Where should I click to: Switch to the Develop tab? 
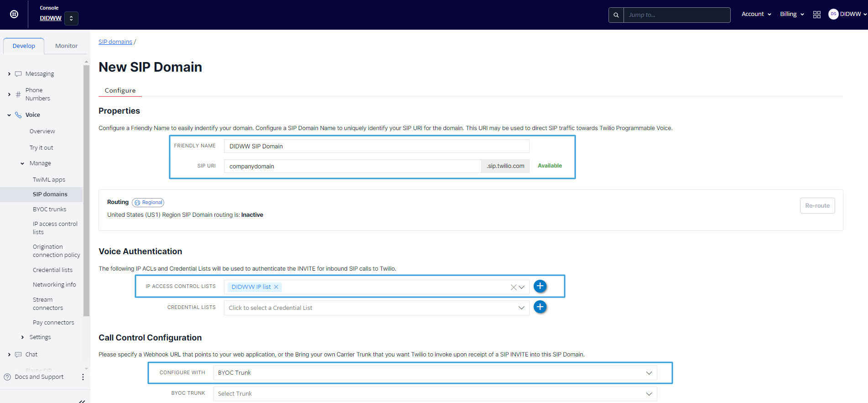click(24, 46)
